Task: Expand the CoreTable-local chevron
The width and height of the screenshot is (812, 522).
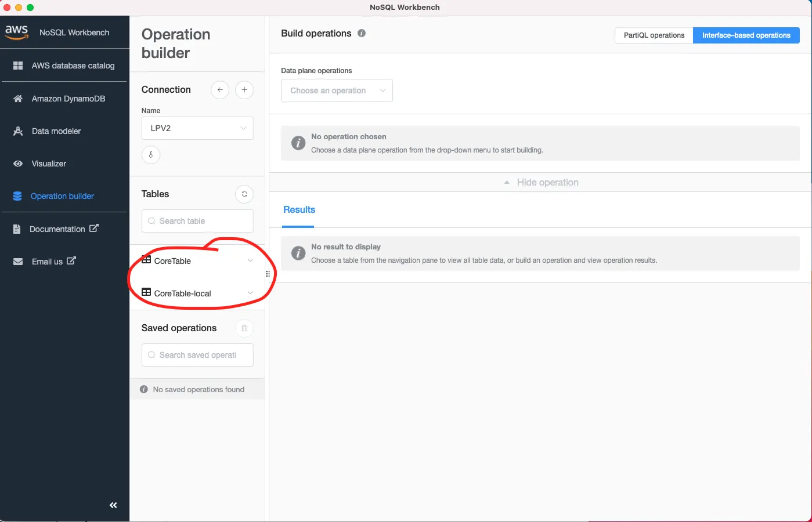Action: 250,293
